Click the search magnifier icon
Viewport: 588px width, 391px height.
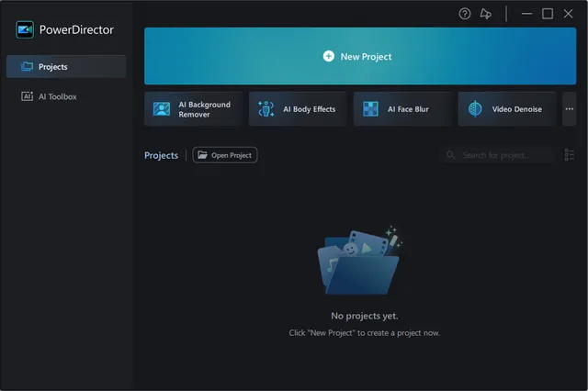tap(450, 155)
